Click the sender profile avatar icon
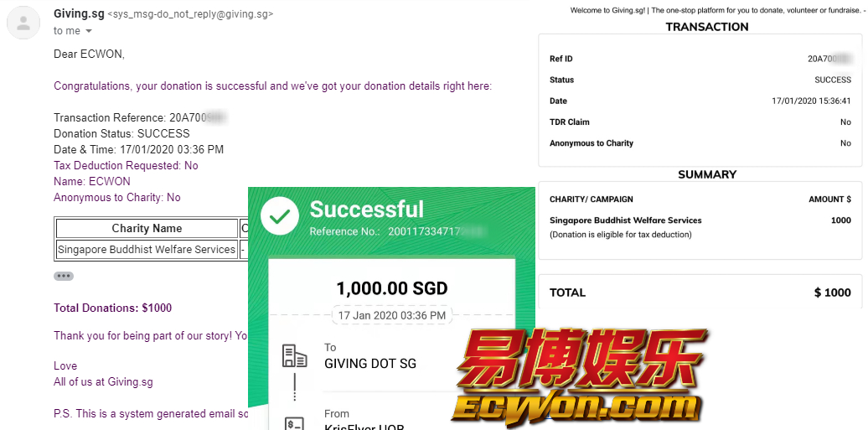The width and height of the screenshot is (868, 430). tap(23, 23)
